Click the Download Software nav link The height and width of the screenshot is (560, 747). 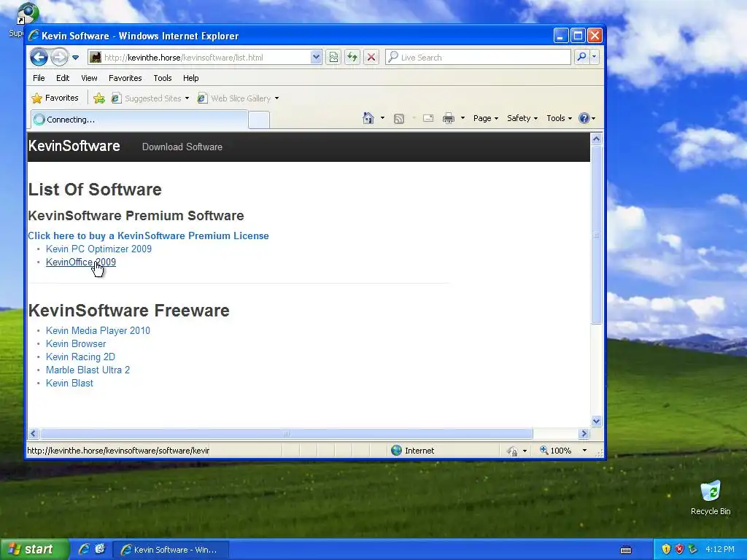182,147
